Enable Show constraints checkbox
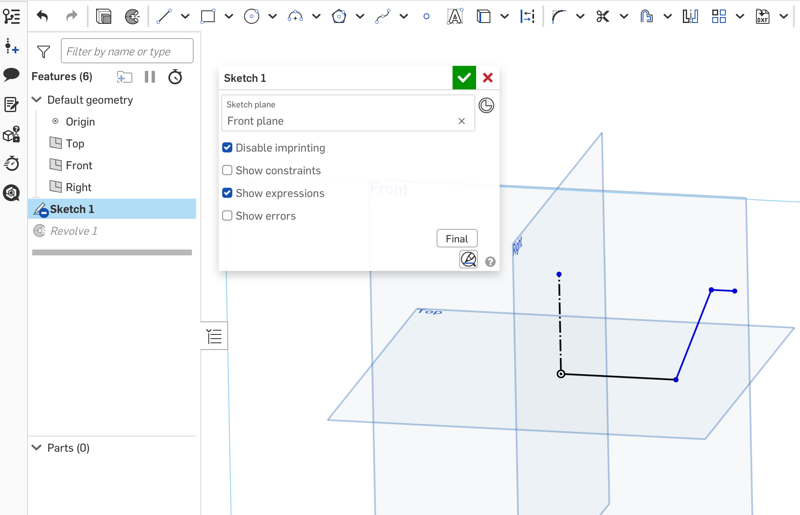The width and height of the screenshot is (800, 515). coord(227,171)
